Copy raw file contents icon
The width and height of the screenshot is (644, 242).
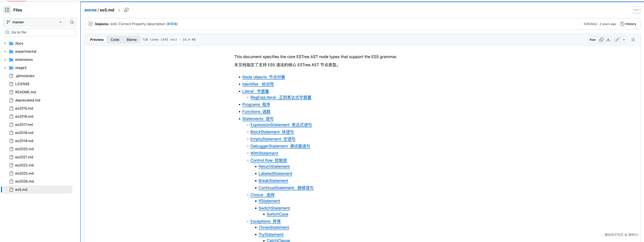click(601, 39)
